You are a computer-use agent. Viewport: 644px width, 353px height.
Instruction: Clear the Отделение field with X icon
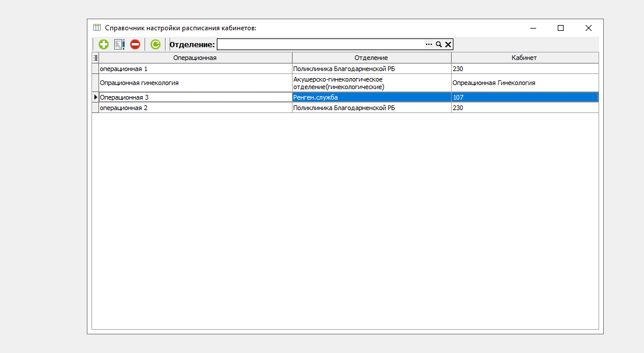pyautogui.click(x=448, y=44)
